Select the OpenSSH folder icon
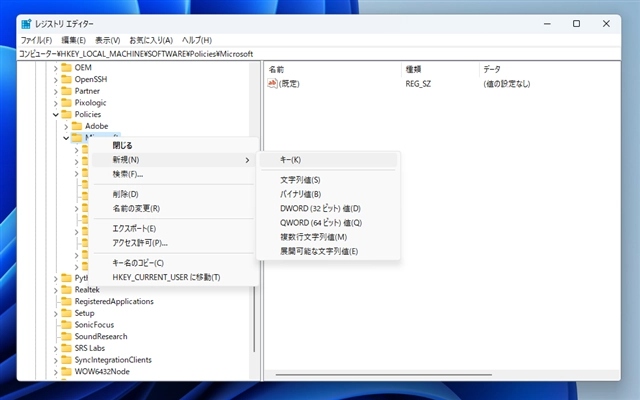Image resolution: width=640 pixels, height=400 pixels. [x=66, y=79]
